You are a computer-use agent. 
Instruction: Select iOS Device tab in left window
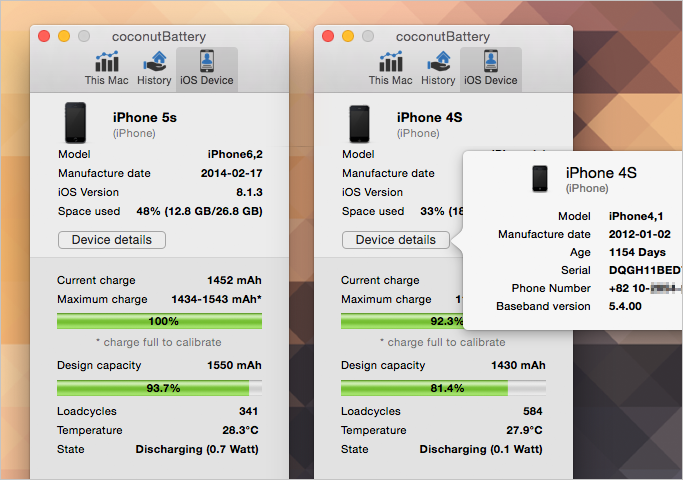pos(207,68)
